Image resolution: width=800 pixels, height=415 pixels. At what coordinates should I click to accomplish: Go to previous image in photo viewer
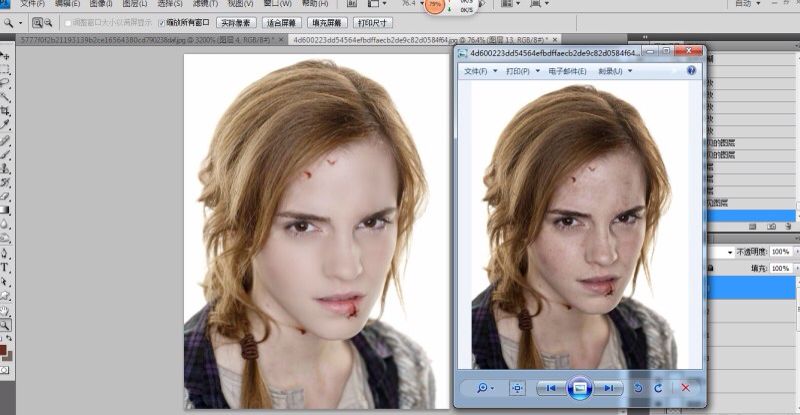click(x=551, y=388)
